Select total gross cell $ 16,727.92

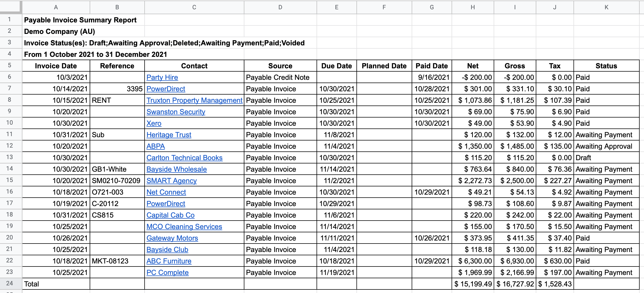coord(515,284)
